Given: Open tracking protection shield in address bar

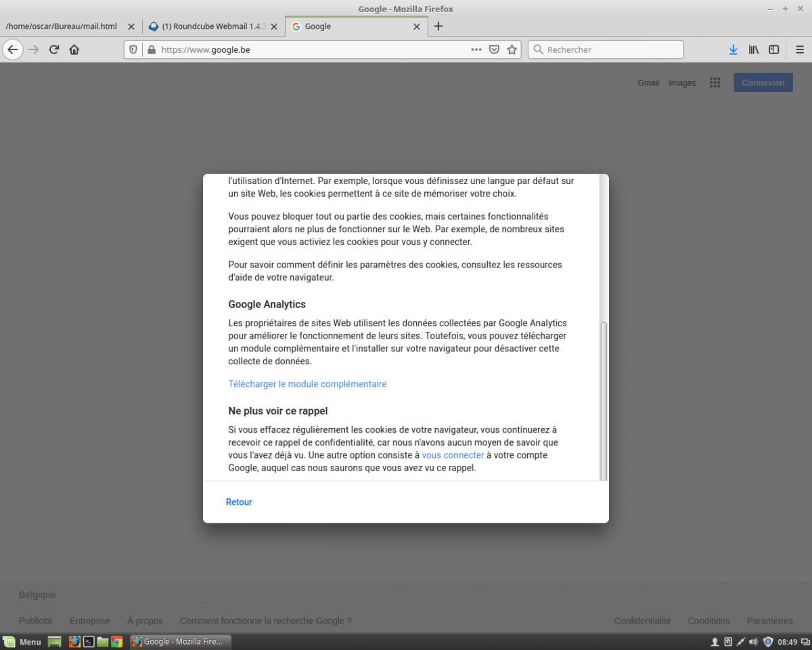Looking at the screenshot, I should 133,49.
